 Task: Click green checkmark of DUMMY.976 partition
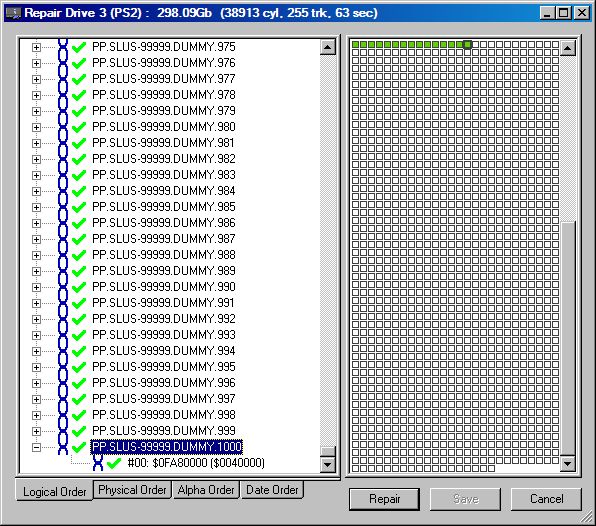pos(79,63)
